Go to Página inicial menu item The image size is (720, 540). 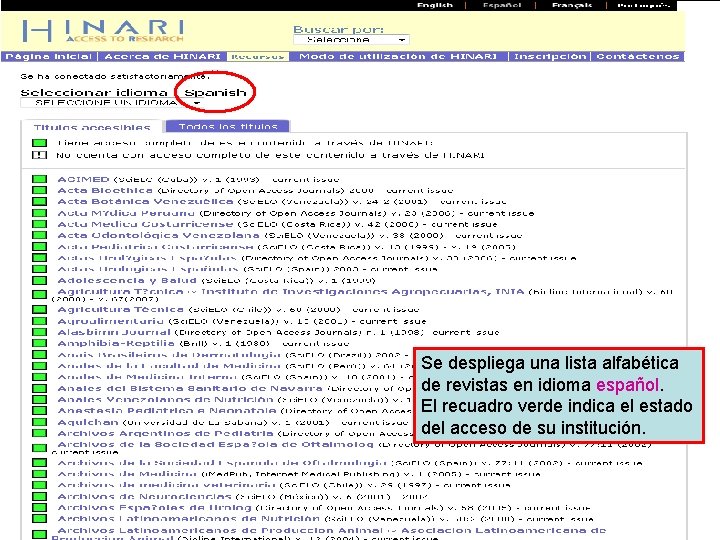coord(49,56)
